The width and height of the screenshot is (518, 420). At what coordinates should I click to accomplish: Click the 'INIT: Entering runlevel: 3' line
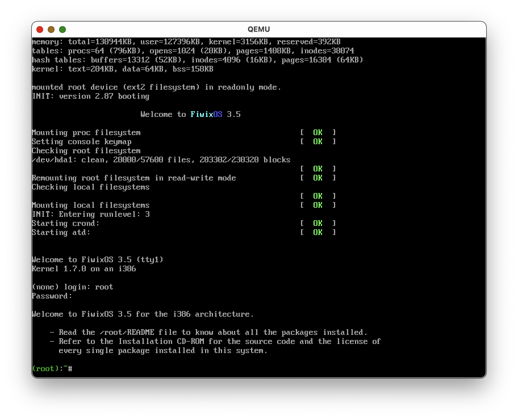[91, 214]
